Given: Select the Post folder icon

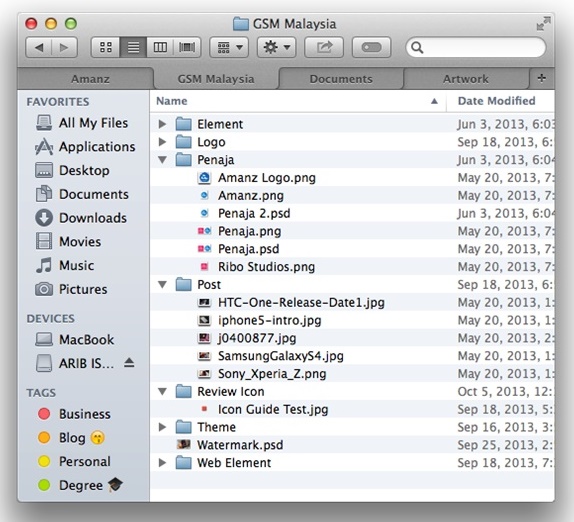Looking at the screenshot, I should click(183, 285).
